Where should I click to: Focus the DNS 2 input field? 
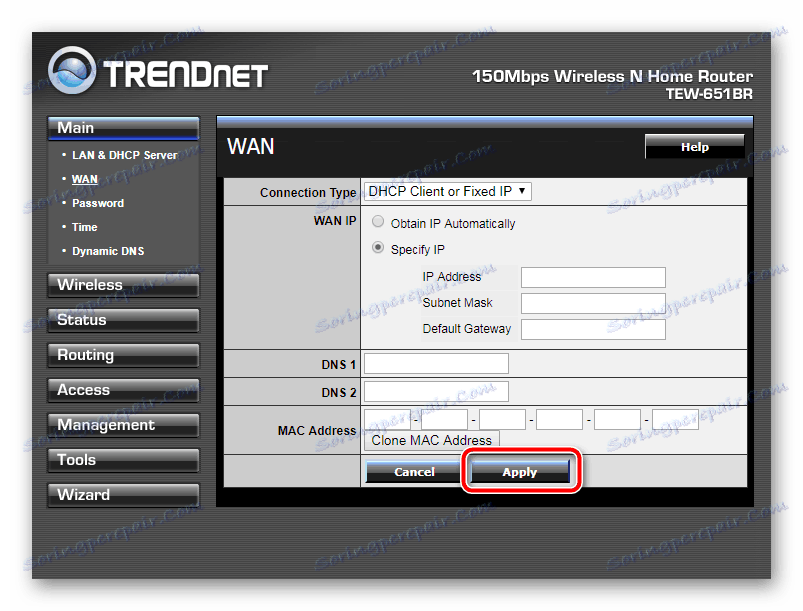coord(436,391)
